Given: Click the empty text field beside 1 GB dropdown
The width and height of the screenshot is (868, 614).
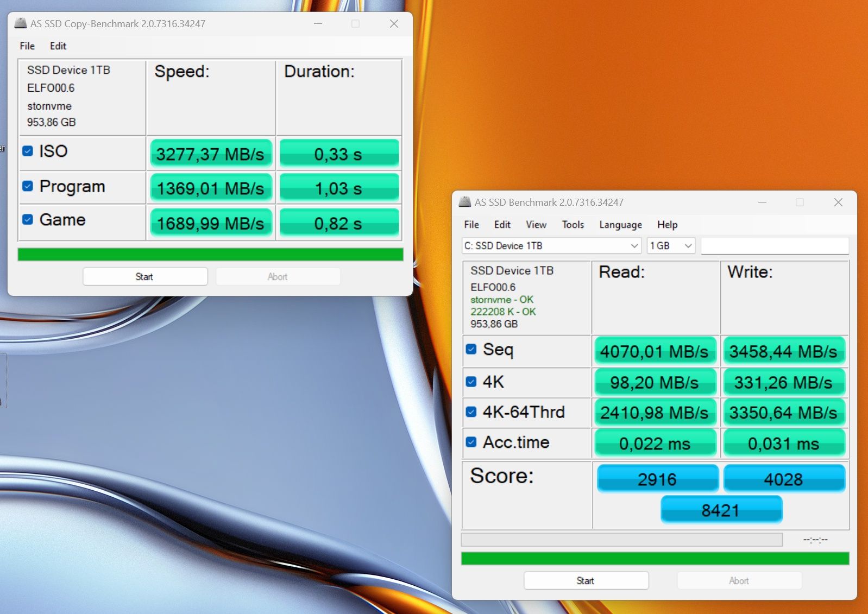Looking at the screenshot, I should click(775, 246).
